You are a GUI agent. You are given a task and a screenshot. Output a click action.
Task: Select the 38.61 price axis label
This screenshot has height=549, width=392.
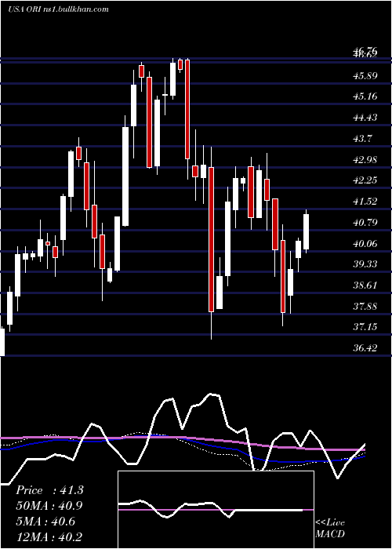[x=365, y=285]
